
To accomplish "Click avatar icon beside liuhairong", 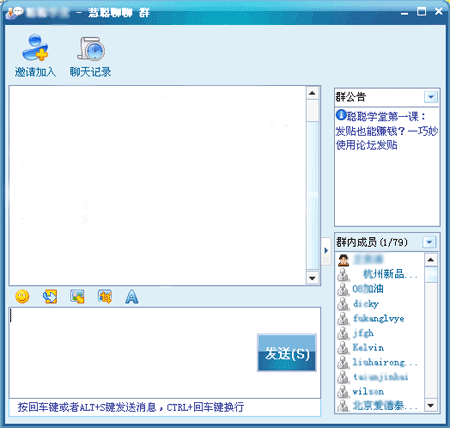I will (x=343, y=362).
